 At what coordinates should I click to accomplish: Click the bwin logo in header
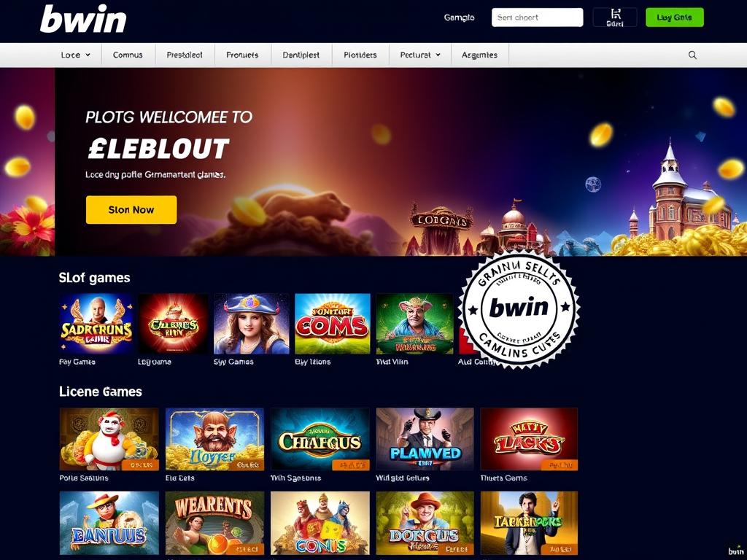click(83, 19)
